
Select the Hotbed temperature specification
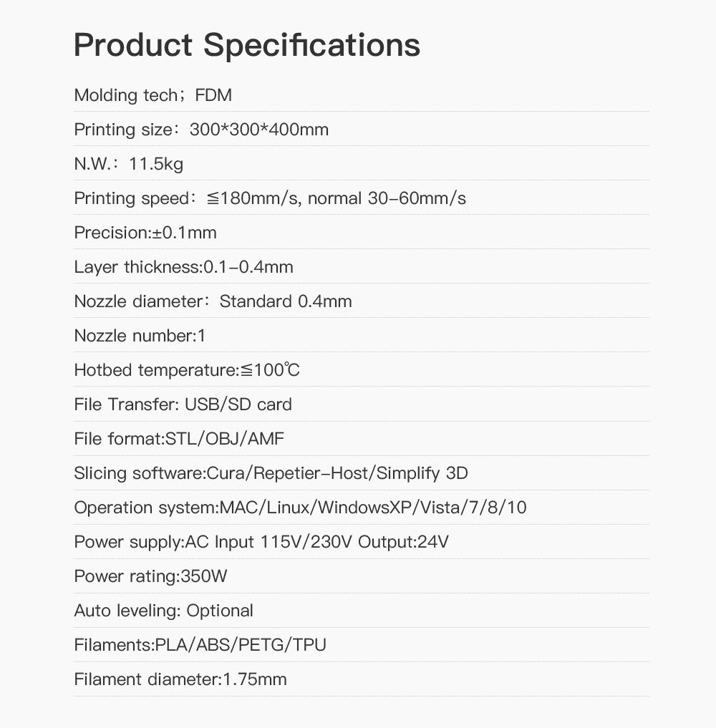coord(187,370)
